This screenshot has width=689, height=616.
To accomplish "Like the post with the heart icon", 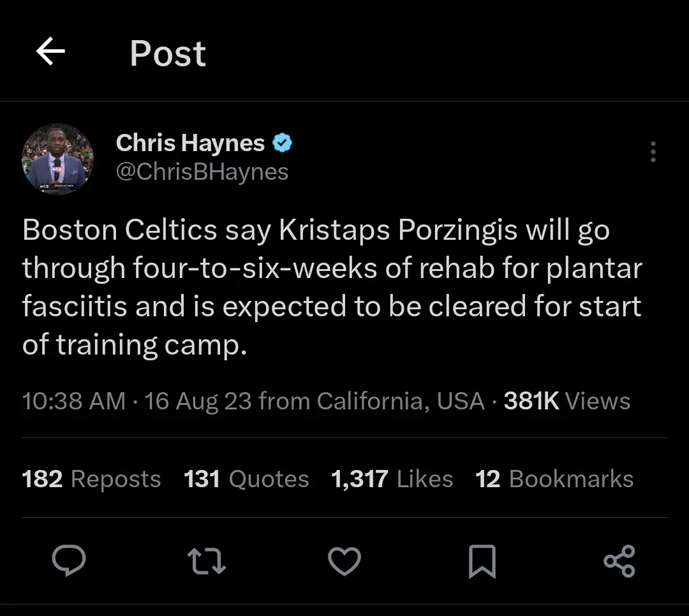I will [344, 561].
